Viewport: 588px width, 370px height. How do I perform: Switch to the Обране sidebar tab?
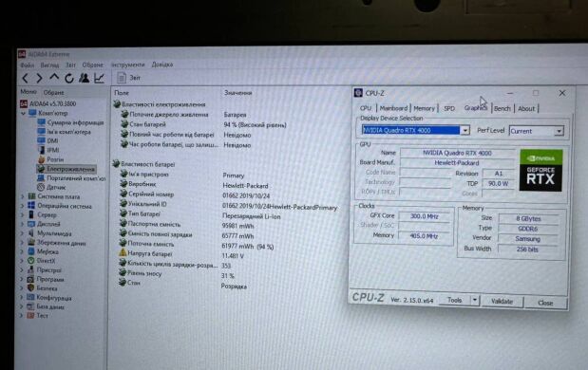pyautogui.click(x=53, y=92)
